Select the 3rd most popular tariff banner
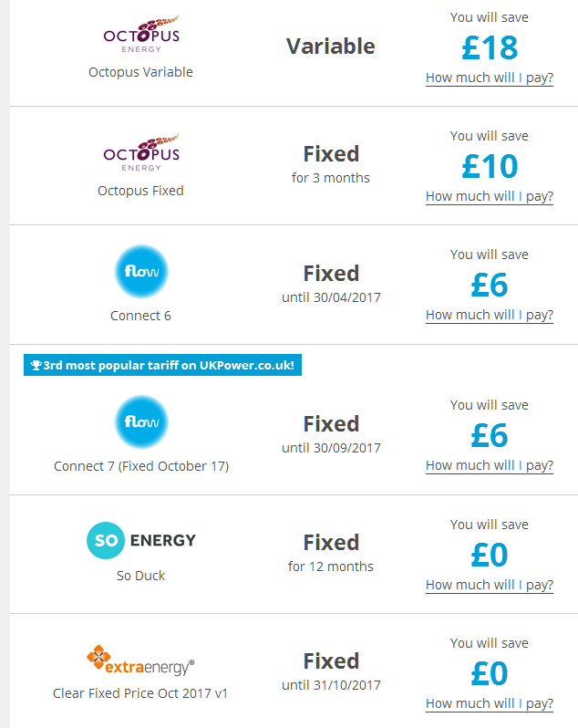578x728 pixels. coord(161,366)
